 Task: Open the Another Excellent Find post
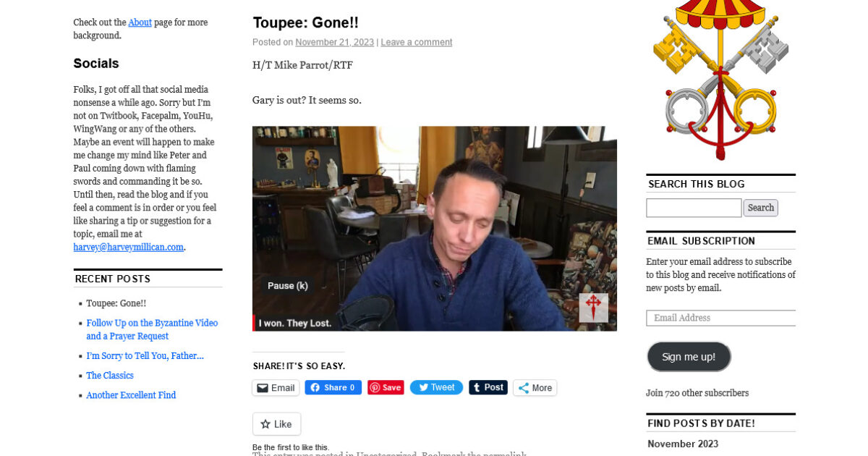(x=131, y=395)
